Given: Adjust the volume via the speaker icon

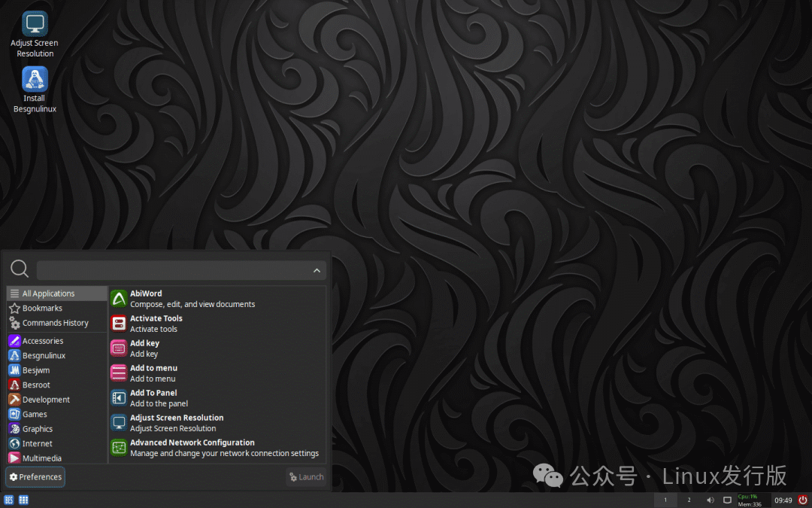Looking at the screenshot, I should [710, 499].
